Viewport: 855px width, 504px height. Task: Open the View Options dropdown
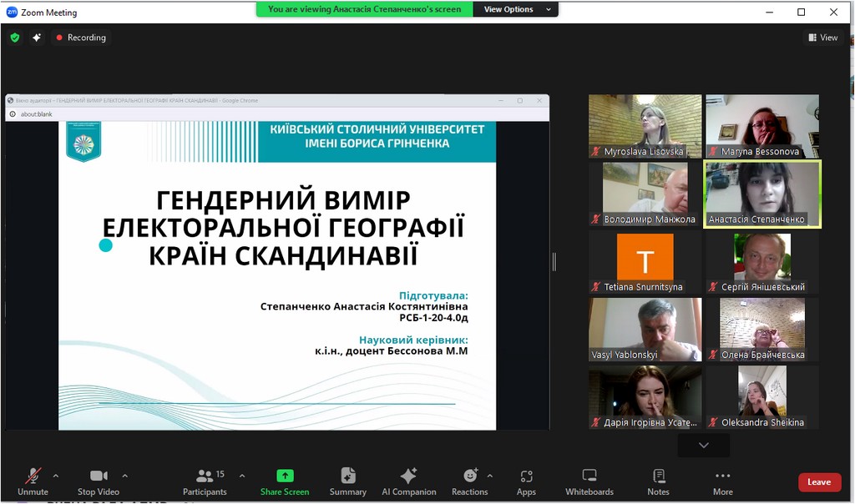(x=515, y=9)
